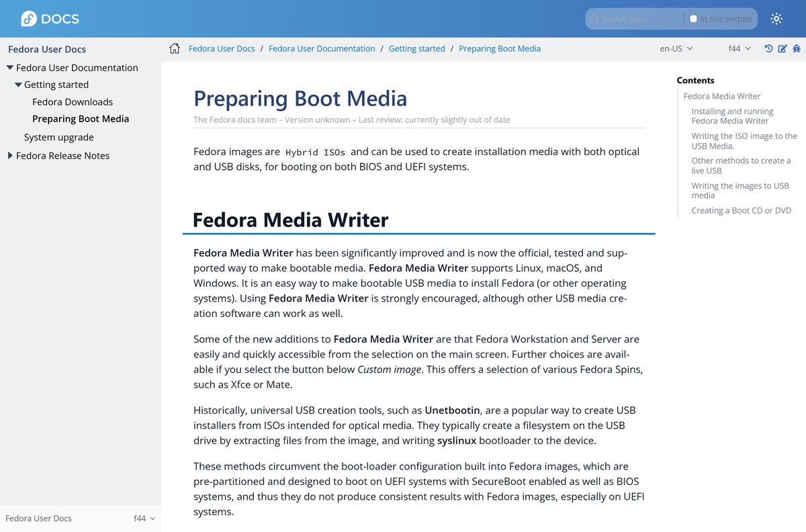
Task: Click the Fedora Docs logo
Action: click(x=50, y=19)
